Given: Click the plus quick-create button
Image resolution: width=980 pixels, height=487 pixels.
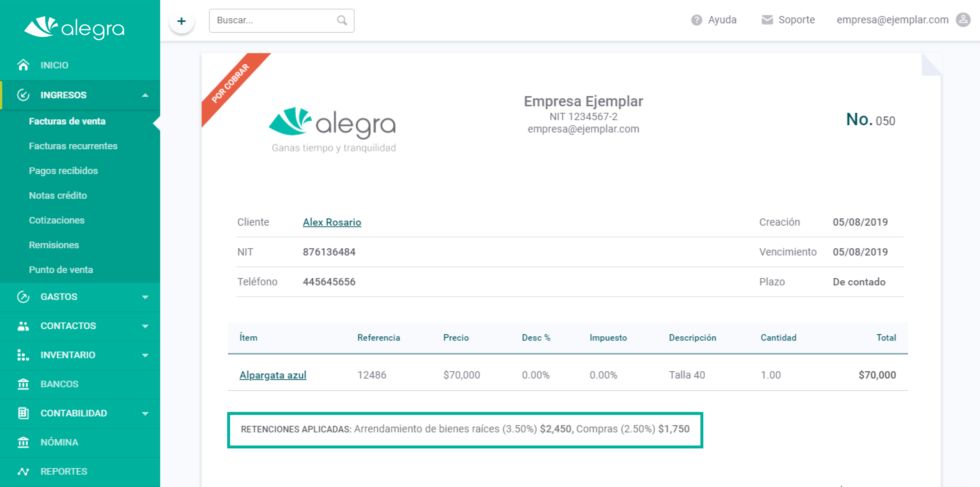Looking at the screenshot, I should pyautogui.click(x=181, y=21).
